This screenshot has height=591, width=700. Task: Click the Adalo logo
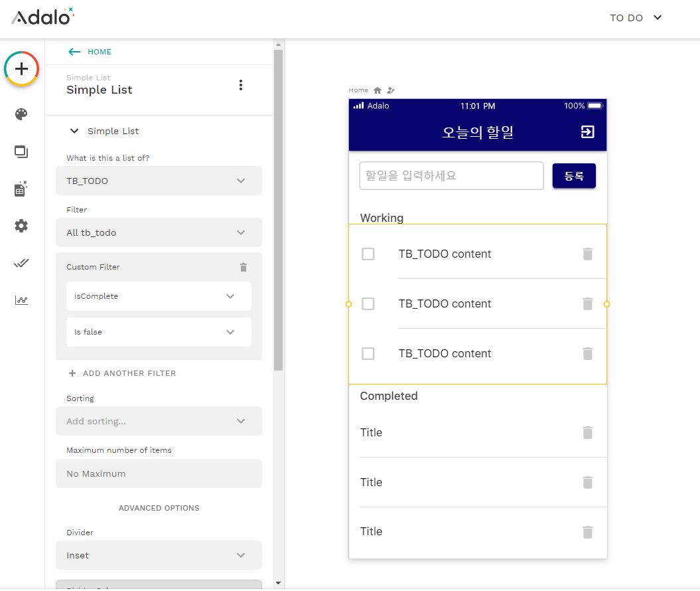pos(43,17)
